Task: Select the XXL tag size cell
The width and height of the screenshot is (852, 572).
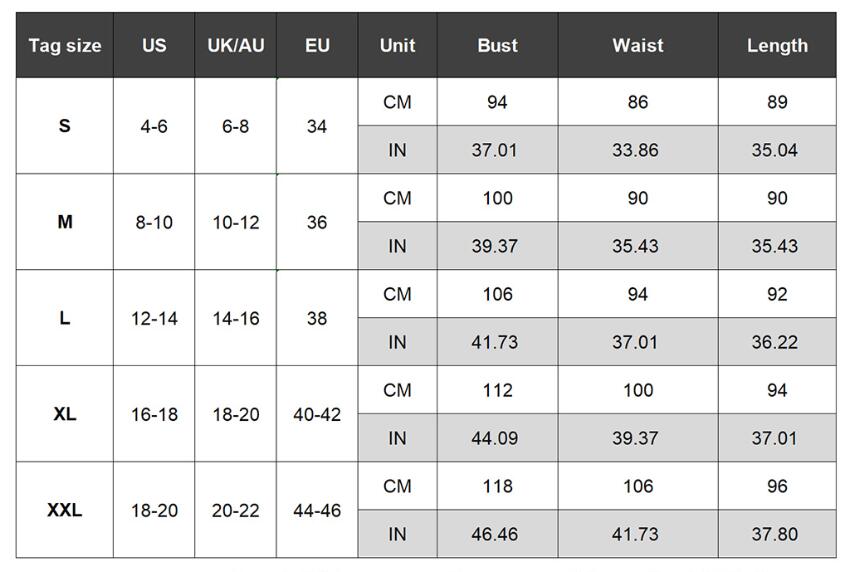Action: 65,510
